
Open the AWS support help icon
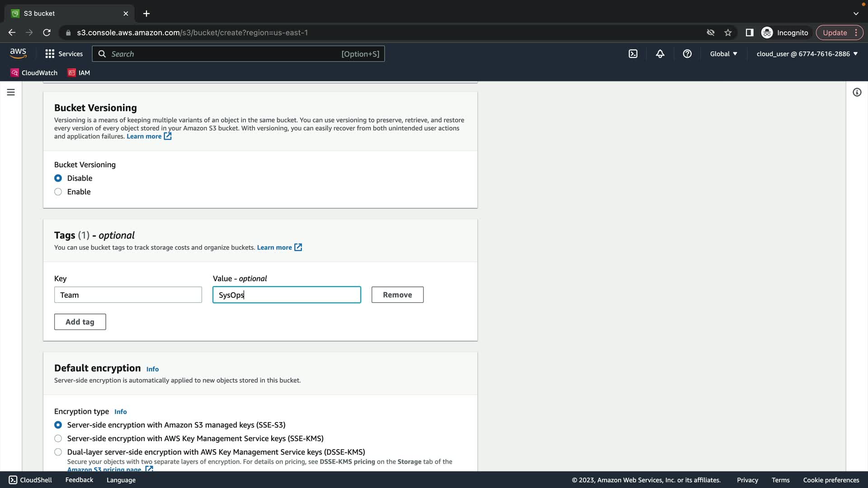coord(687,54)
